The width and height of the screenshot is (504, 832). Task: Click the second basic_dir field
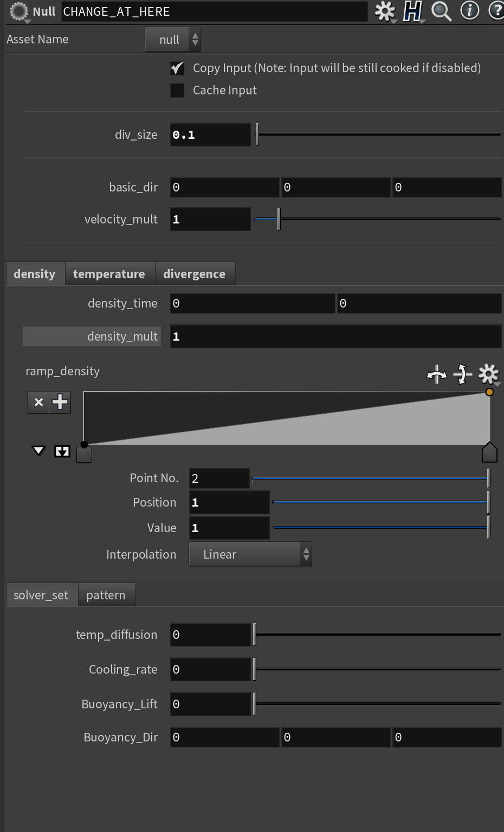pyautogui.click(x=336, y=187)
